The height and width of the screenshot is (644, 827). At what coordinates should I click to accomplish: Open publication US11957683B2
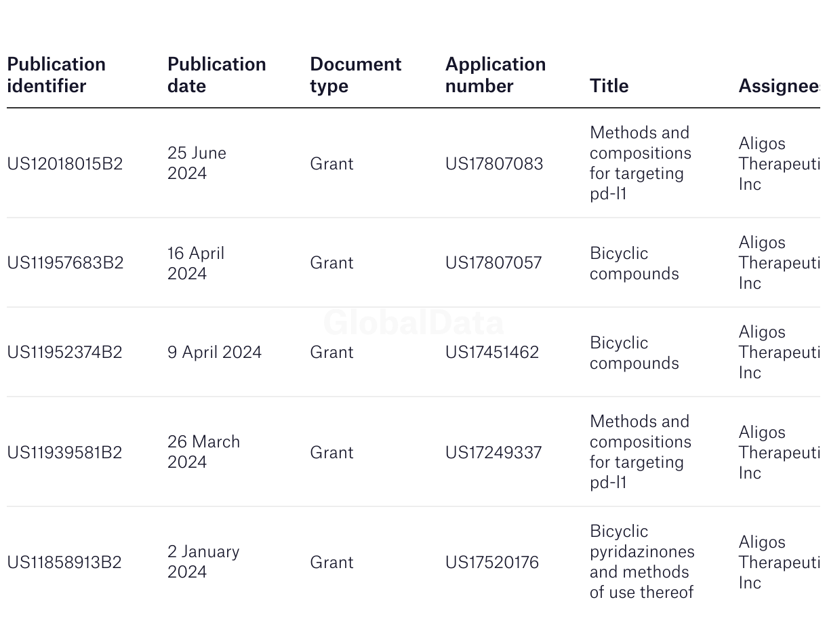tap(65, 263)
